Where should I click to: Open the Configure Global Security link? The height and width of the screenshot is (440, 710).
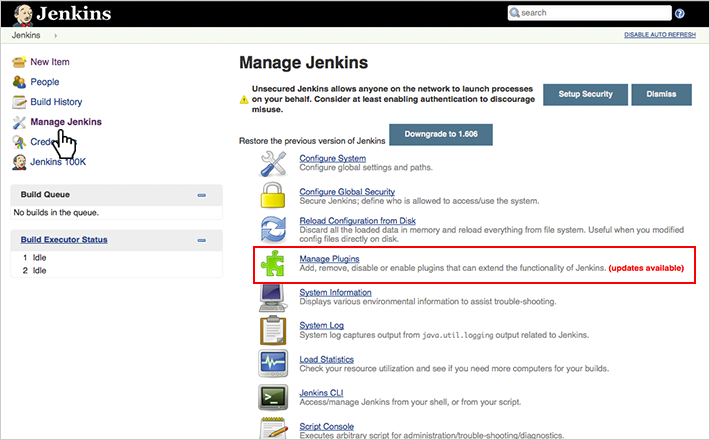(x=347, y=191)
